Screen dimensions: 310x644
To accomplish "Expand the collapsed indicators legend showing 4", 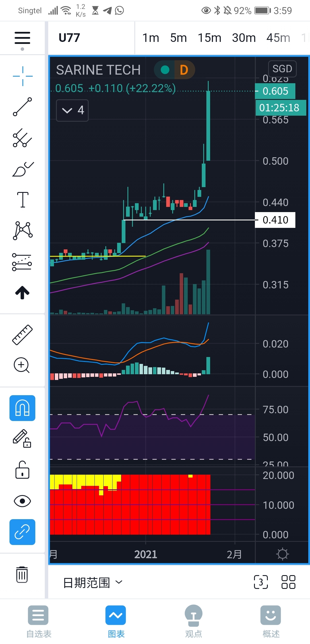I will [72, 110].
